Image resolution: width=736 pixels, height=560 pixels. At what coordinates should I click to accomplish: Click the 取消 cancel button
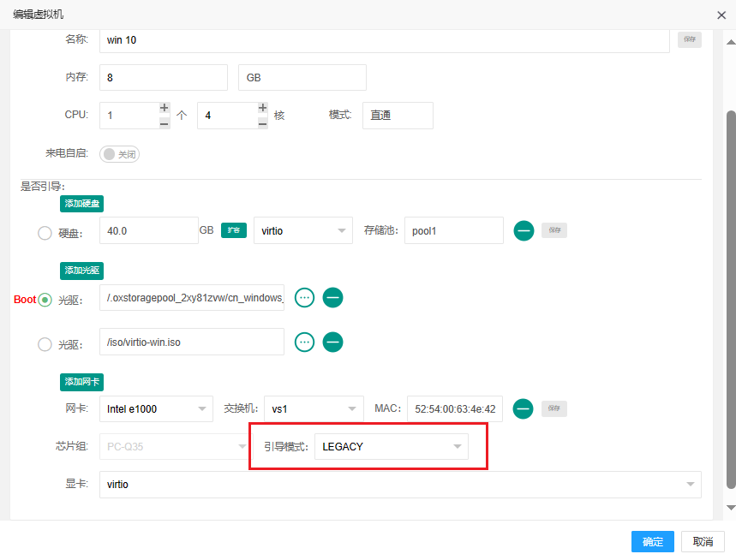[703, 541]
